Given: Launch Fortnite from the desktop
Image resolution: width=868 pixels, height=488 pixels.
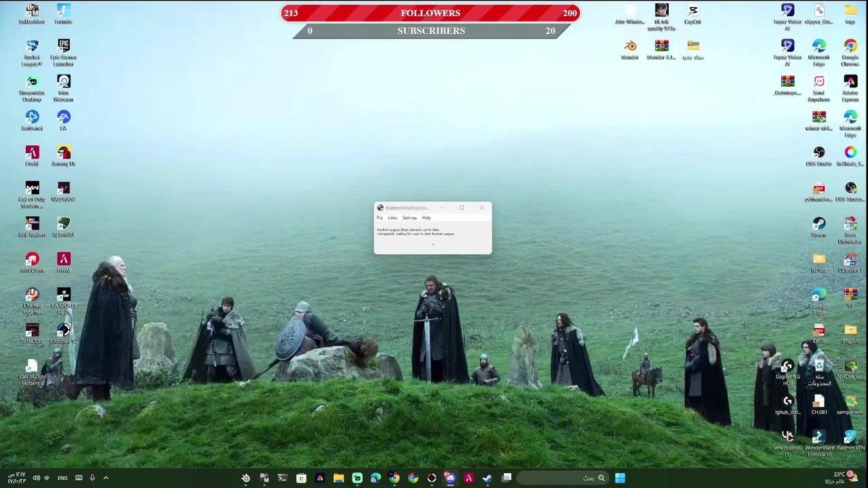Looking at the screenshot, I should click(x=63, y=14).
